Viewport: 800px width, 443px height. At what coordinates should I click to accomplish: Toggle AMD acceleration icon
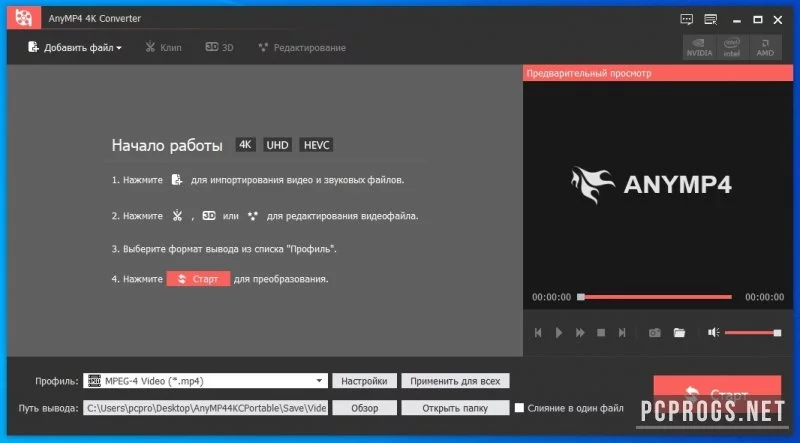pos(765,47)
